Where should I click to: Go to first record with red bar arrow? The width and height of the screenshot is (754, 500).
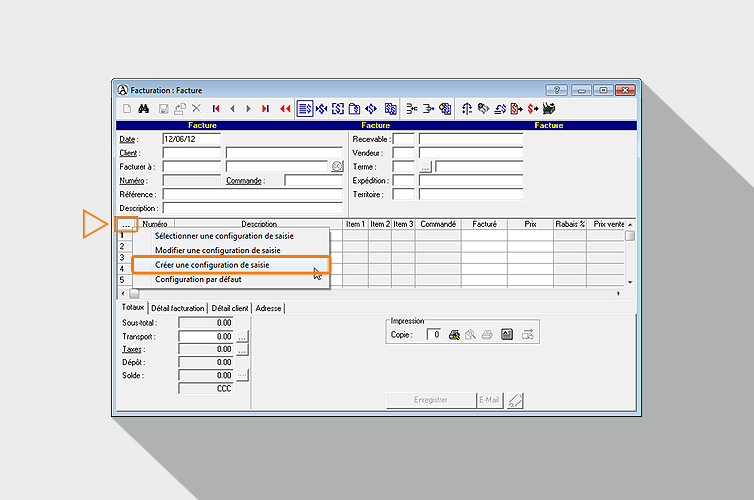pyautogui.click(x=216, y=109)
